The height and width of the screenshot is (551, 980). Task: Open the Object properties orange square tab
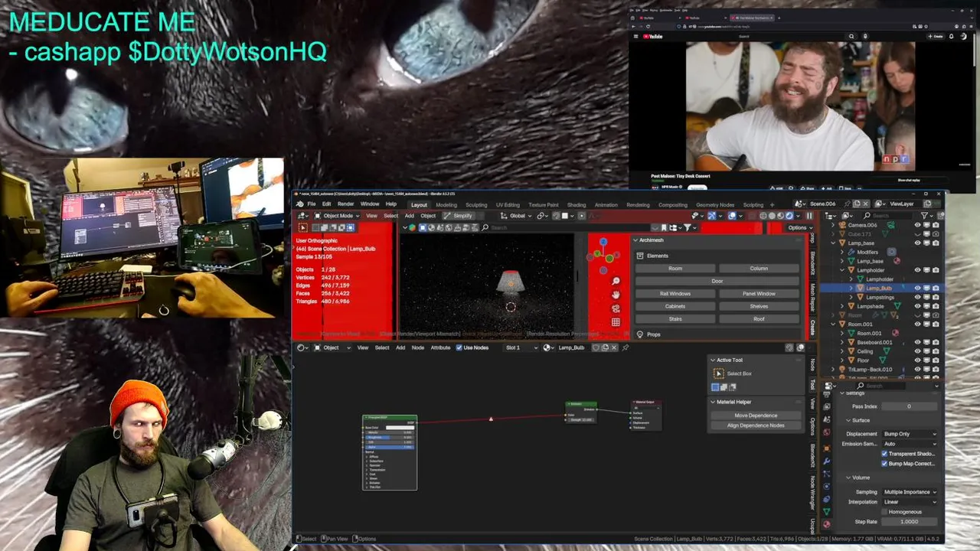click(827, 448)
